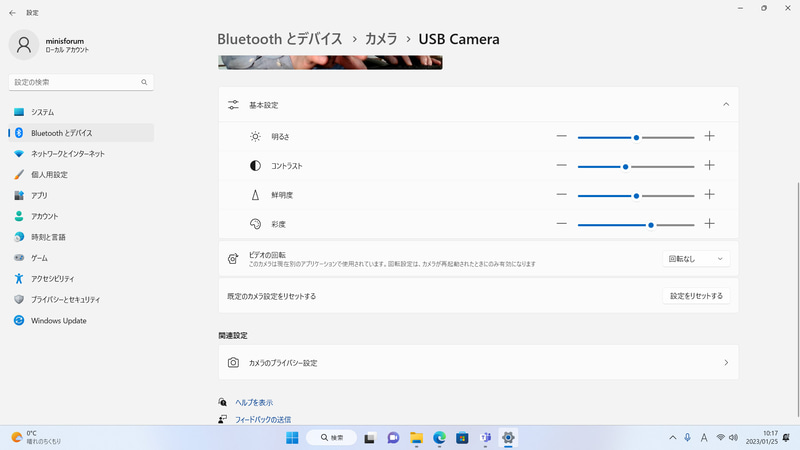Open Windows Start menu
This screenshot has height=450, width=800.
[x=292, y=438]
